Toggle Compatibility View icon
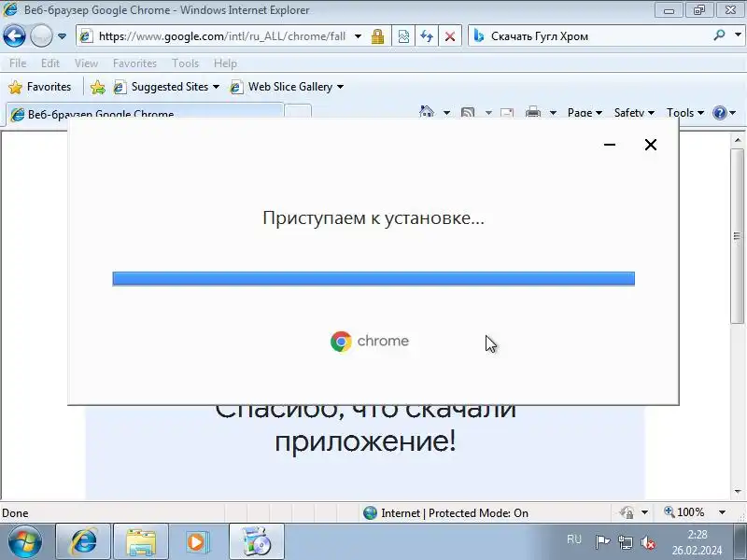This screenshot has width=747, height=560. point(403,36)
